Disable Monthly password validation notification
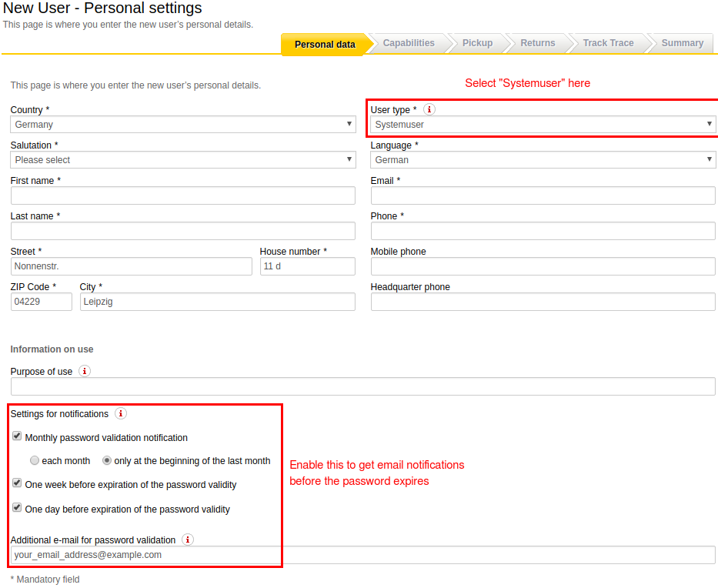The height and width of the screenshot is (588, 718). coord(17,436)
